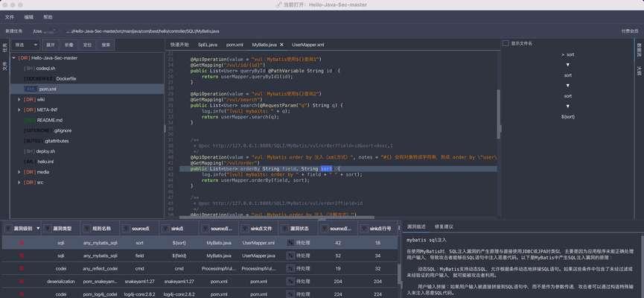Click the sink点文件 column filter icon
This screenshot has width=644, height=298.
[245, 229]
